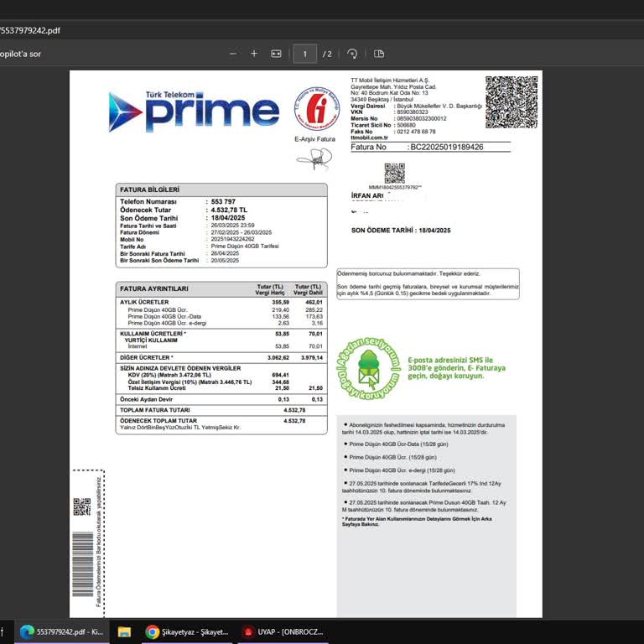The height and width of the screenshot is (644, 644).
Task: Select ttmobil.com.tr website text
Action: pyautogui.click(x=369, y=138)
